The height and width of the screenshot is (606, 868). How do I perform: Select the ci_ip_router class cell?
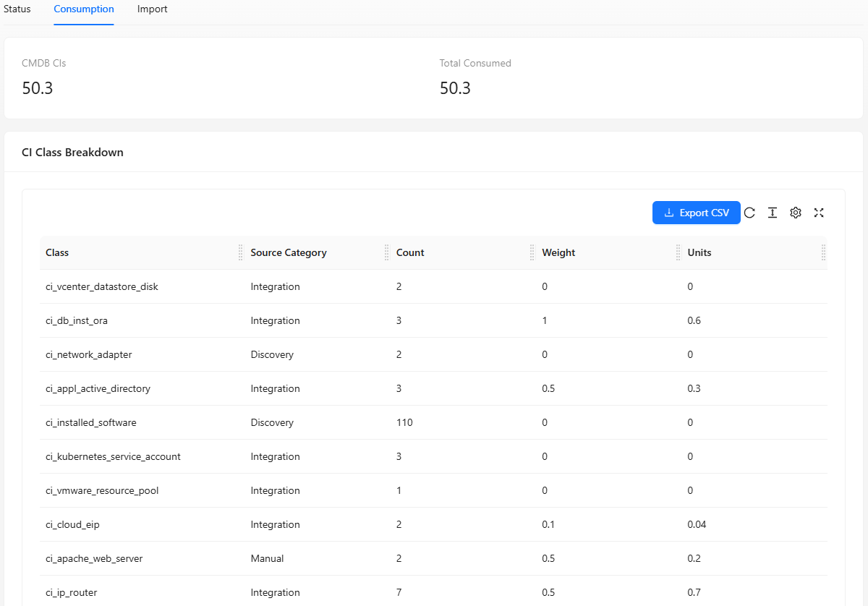coord(71,592)
